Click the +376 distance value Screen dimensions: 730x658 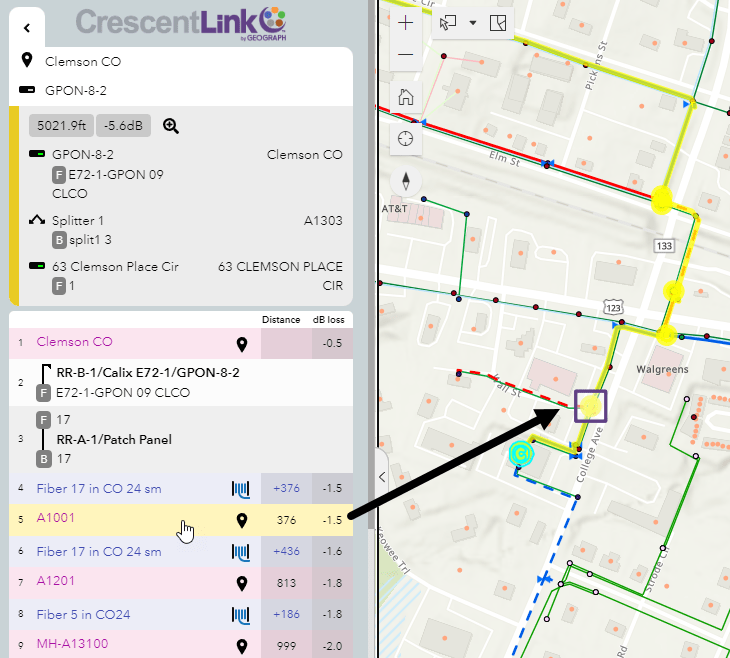point(286,488)
